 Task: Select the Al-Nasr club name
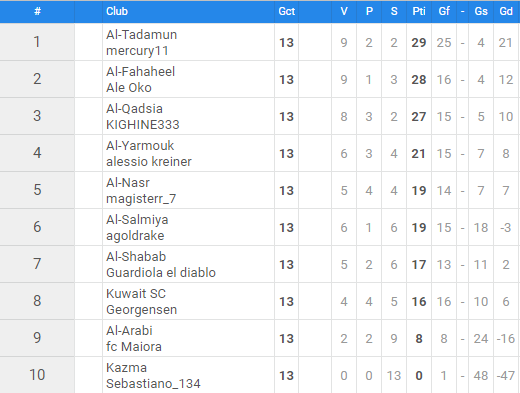click(x=128, y=183)
